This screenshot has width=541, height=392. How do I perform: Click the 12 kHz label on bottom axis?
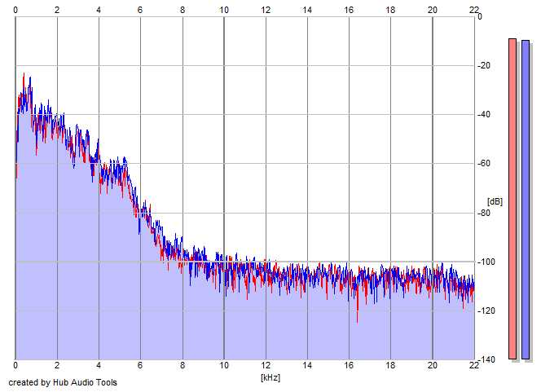tap(266, 365)
